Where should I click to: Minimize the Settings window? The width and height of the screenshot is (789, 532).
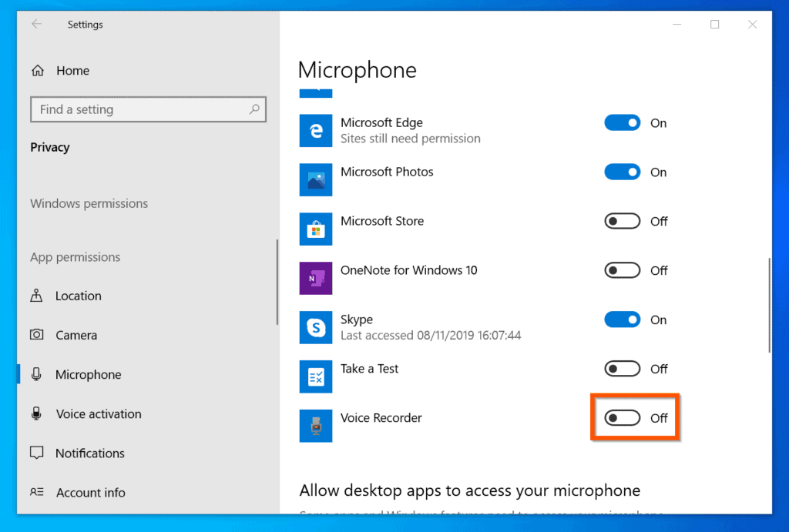[x=677, y=24]
